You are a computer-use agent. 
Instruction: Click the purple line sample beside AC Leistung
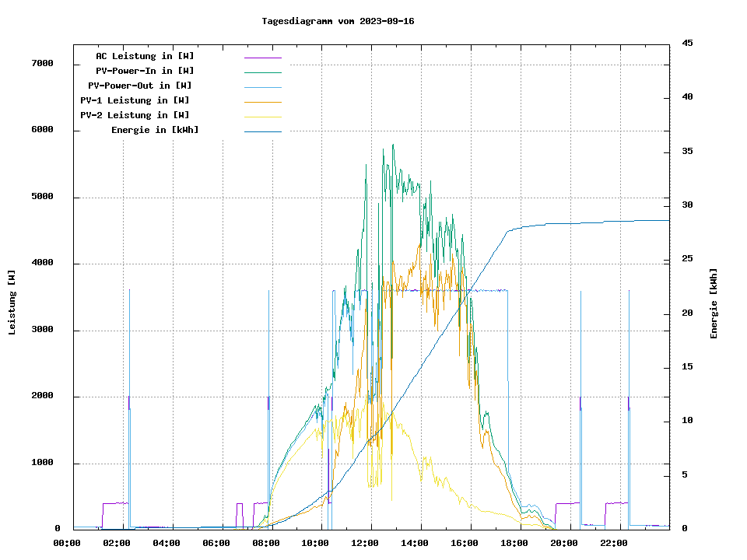pyautogui.click(x=262, y=58)
